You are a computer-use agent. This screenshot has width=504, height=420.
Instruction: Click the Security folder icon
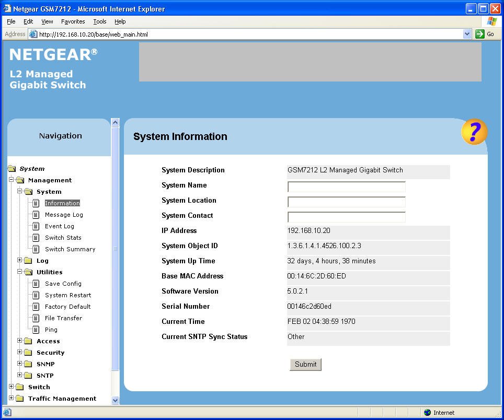click(x=28, y=353)
